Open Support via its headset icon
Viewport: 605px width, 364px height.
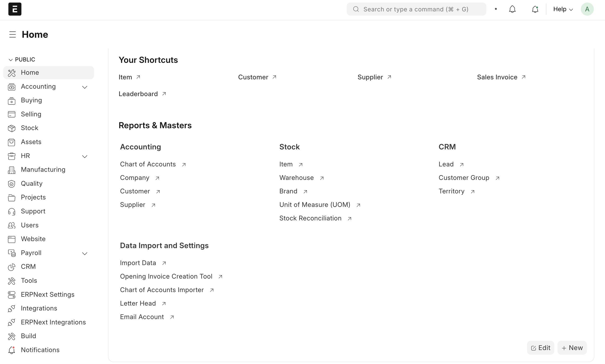coord(12,211)
